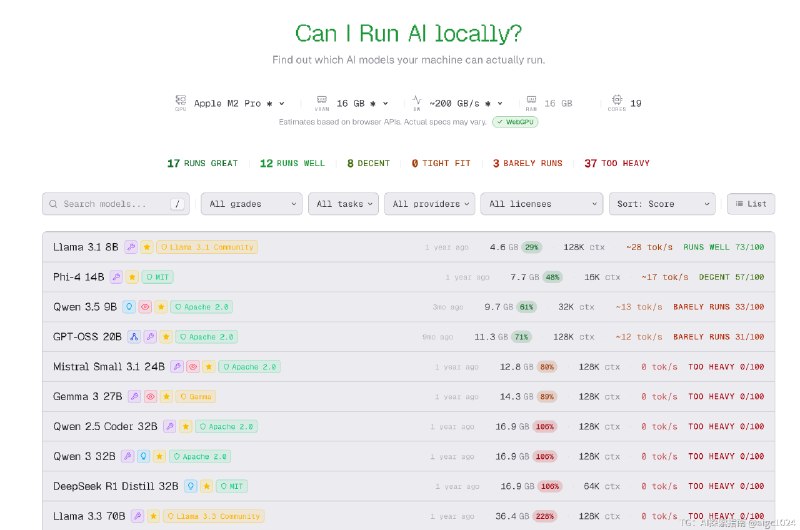Open the 16 GB VRAM dropdown
800x530 pixels.
tap(362, 104)
